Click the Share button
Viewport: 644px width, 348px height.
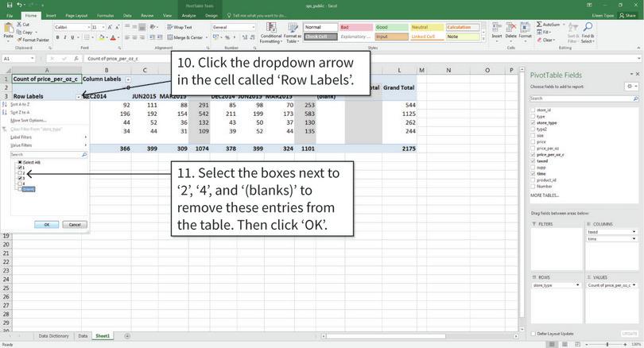click(628, 16)
